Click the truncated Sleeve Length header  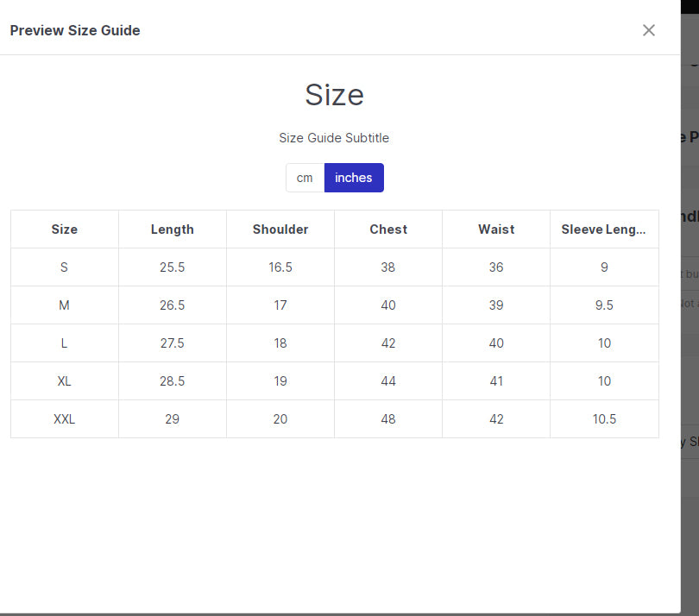[604, 229]
